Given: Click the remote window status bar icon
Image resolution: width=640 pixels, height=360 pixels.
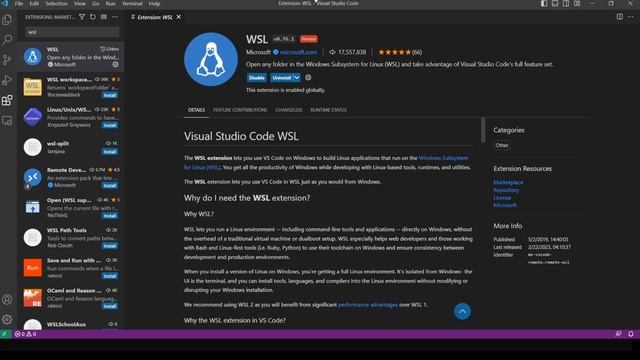Looking at the screenshot, I should [x=4, y=334].
